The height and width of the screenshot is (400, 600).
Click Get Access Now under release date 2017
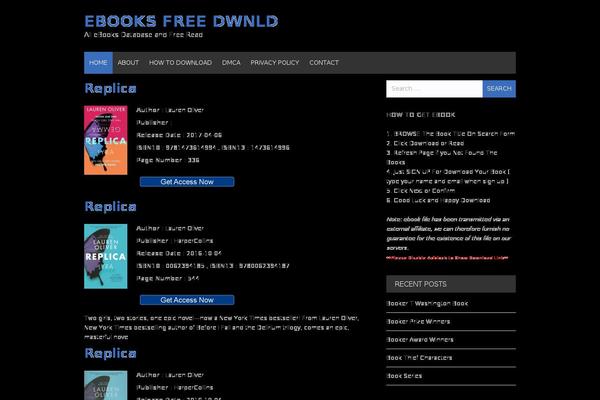pos(187,182)
